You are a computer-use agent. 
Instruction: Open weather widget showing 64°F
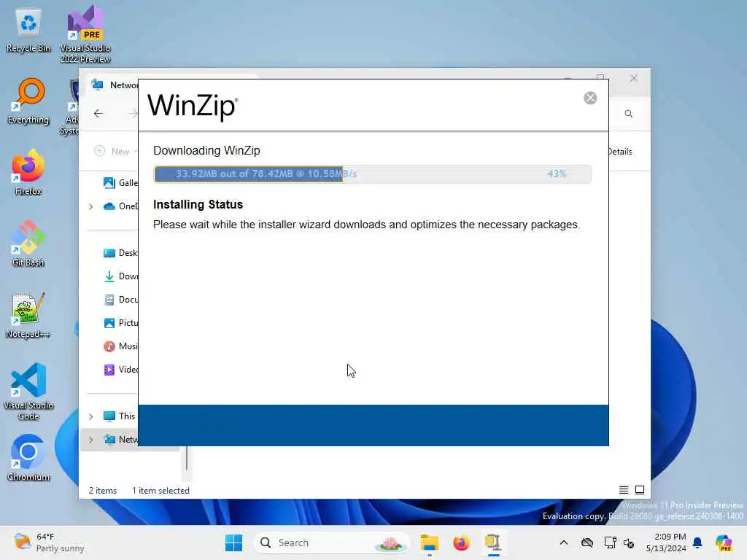[x=49, y=542]
